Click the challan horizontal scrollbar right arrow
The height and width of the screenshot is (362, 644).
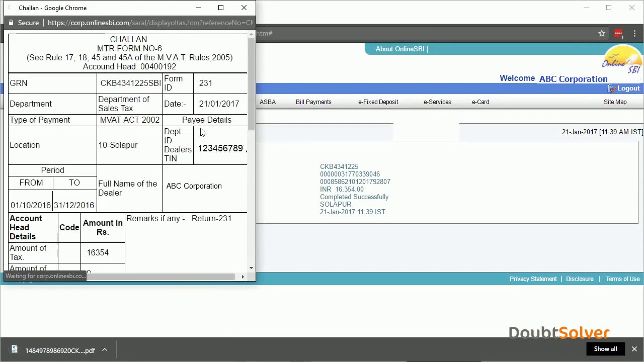coord(243,277)
